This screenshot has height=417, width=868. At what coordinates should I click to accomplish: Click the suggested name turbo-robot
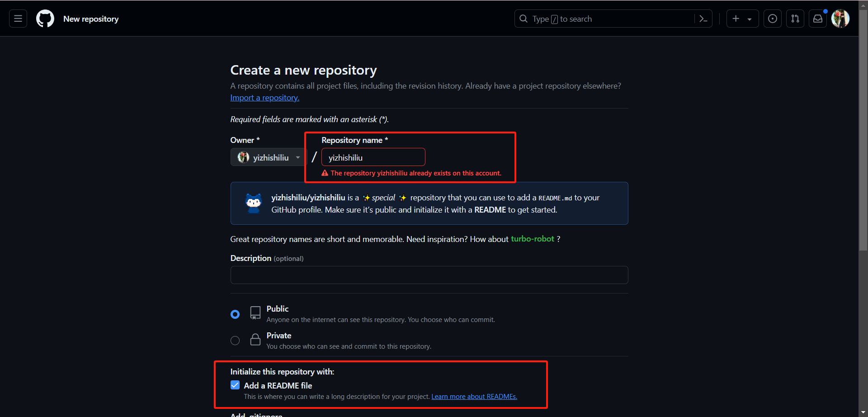point(533,239)
